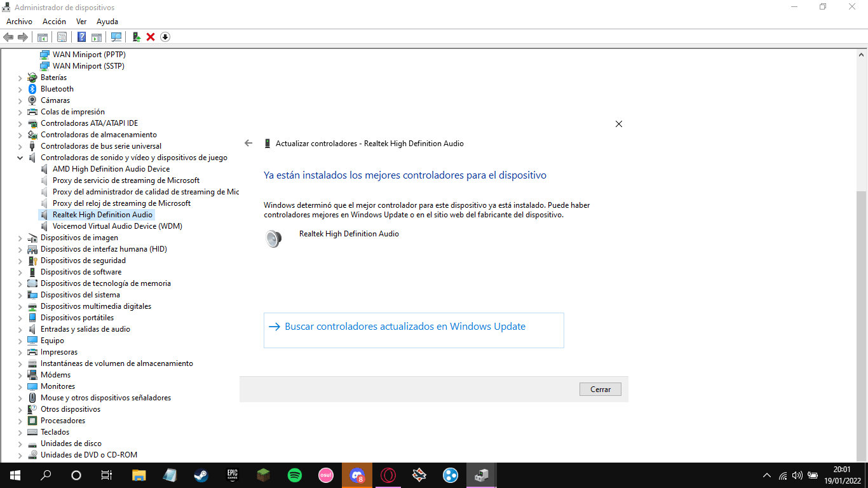The image size is (868, 488).
Task: Expand Mouse y otros dispositivos señaladores
Action: coord(20,398)
